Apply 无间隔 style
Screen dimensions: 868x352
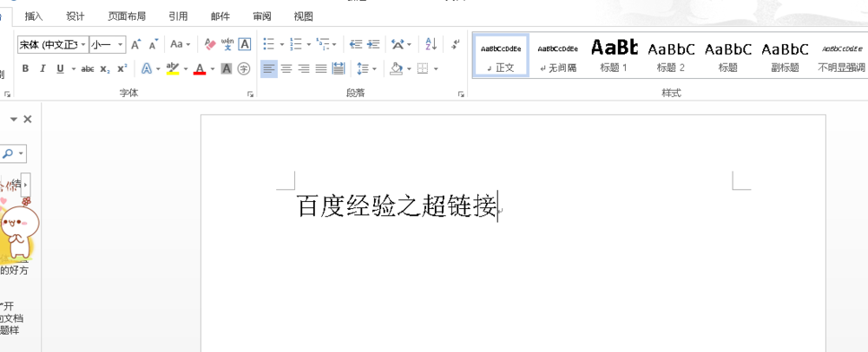(557, 55)
